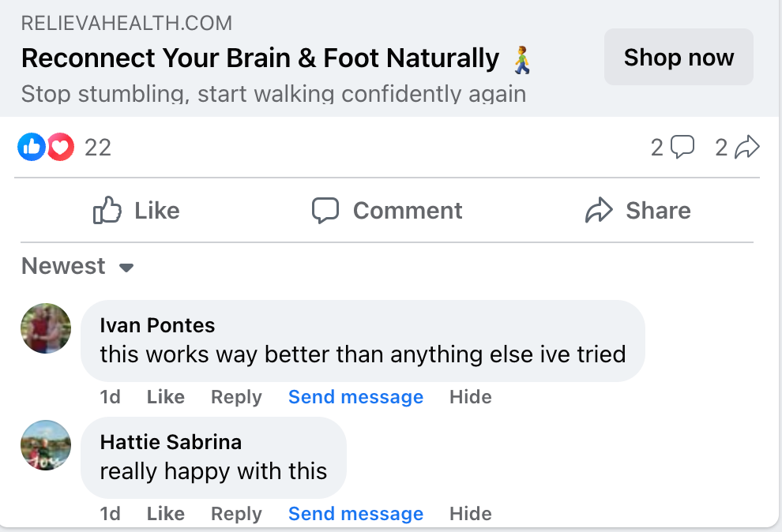The height and width of the screenshot is (532, 782).
Task: Hide Ivan Pontes's comment
Action: pos(471,397)
